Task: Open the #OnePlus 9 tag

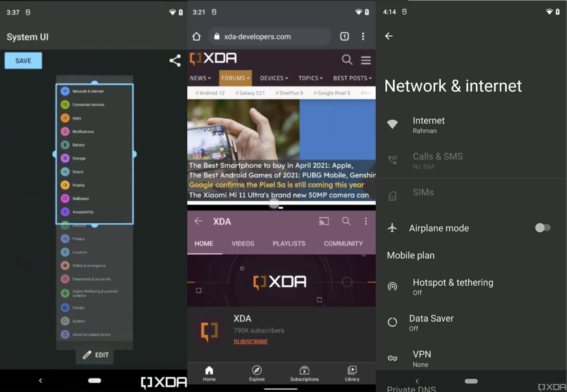Action: pyautogui.click(x=289, y=93)
